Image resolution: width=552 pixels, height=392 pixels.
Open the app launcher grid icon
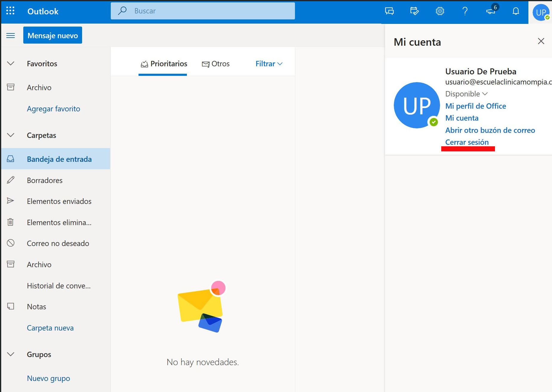10,11
